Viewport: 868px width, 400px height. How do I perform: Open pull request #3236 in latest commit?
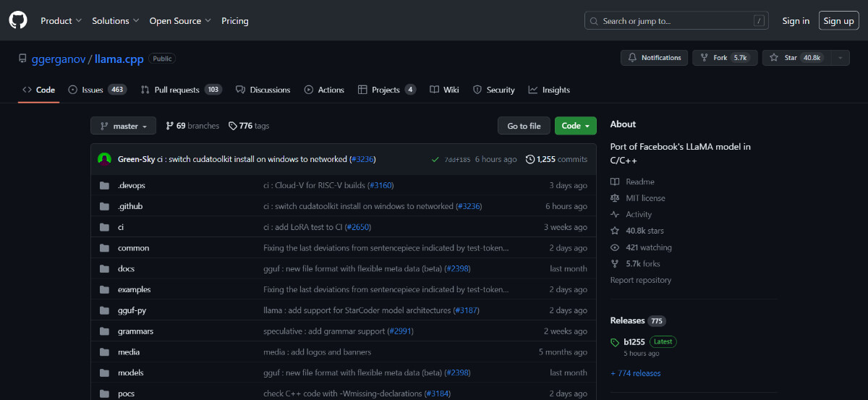[x=362, y=159]
